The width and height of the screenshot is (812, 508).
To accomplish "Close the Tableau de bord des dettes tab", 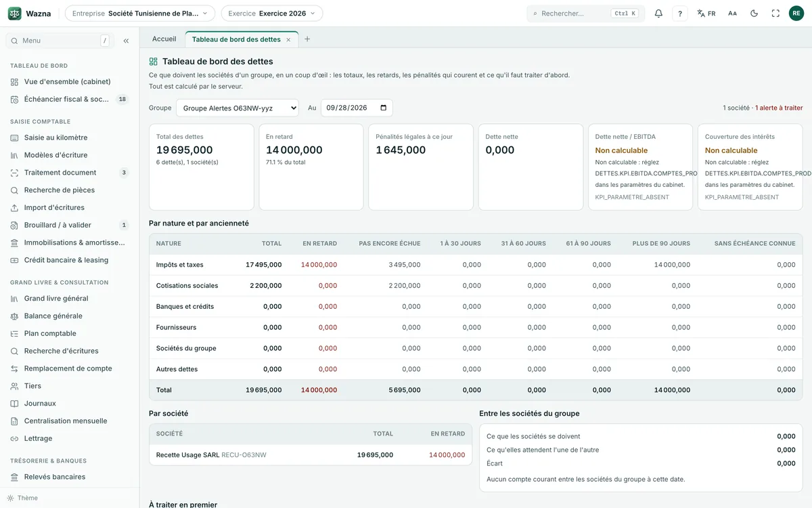I will pos(288,40).
